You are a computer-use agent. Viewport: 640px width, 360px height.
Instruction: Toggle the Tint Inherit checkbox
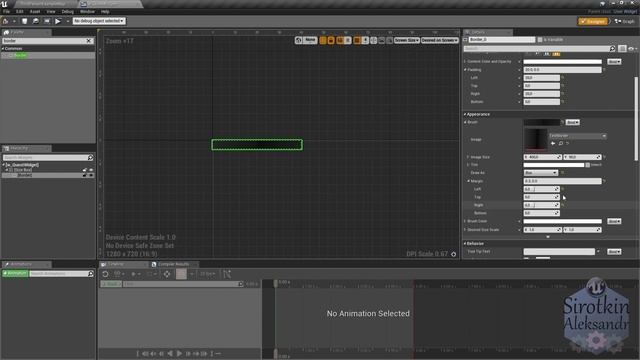[588, 165]
